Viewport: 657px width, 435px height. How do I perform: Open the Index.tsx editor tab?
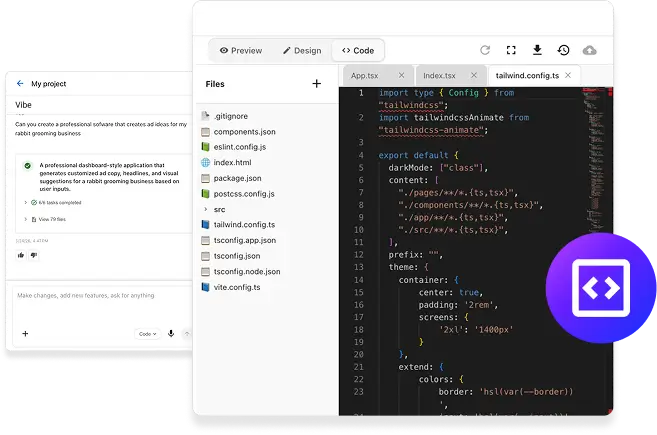point(439,75)
